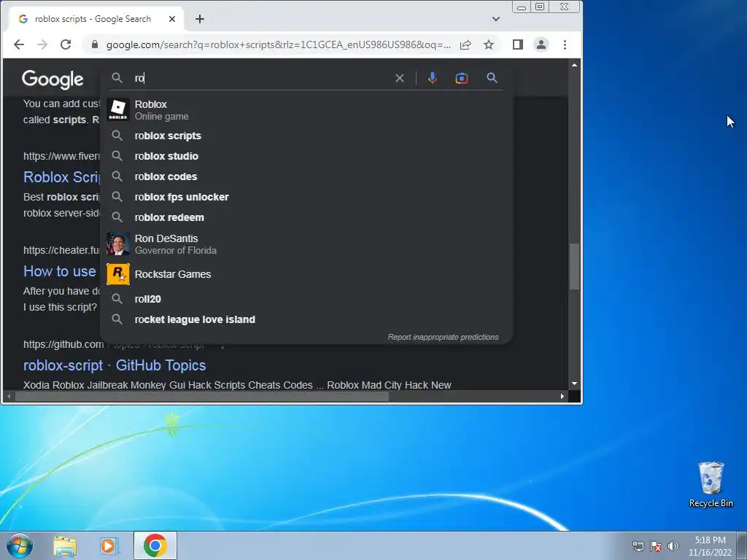The image size is (747, 560).
Task: Click the Google logo
Action: point(53,79)
